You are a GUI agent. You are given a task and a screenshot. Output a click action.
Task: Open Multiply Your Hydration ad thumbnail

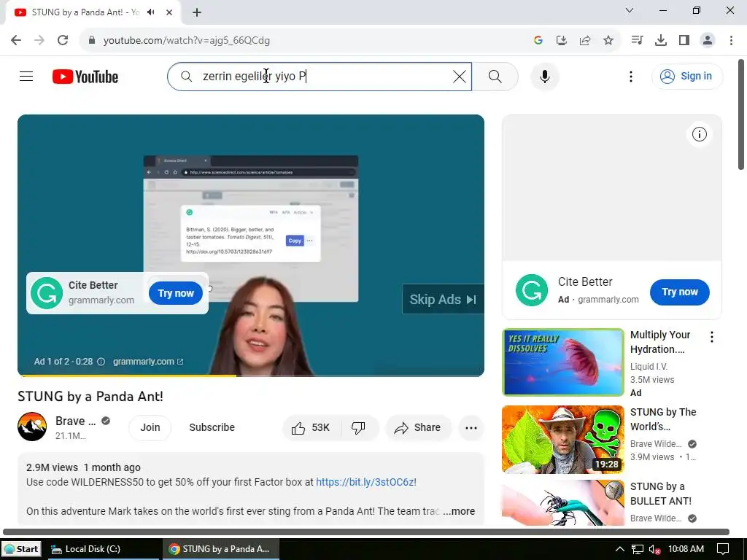(x=562, y=362)
